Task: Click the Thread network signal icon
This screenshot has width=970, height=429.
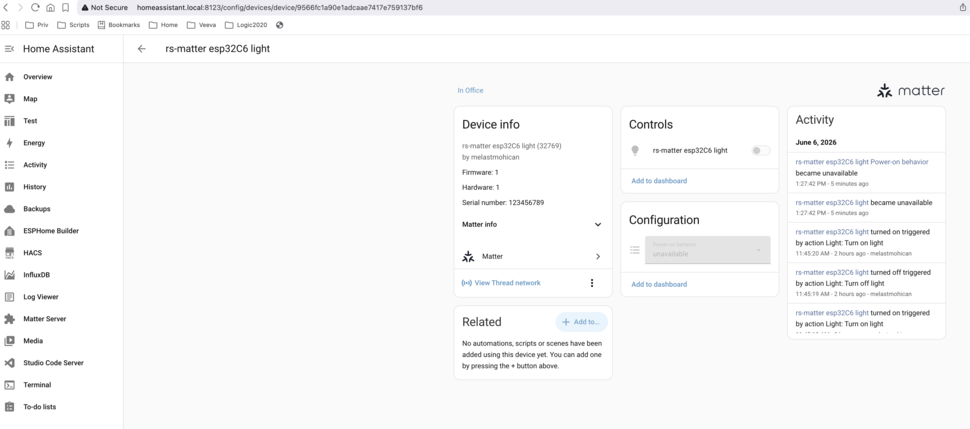Action: point(467,283)
